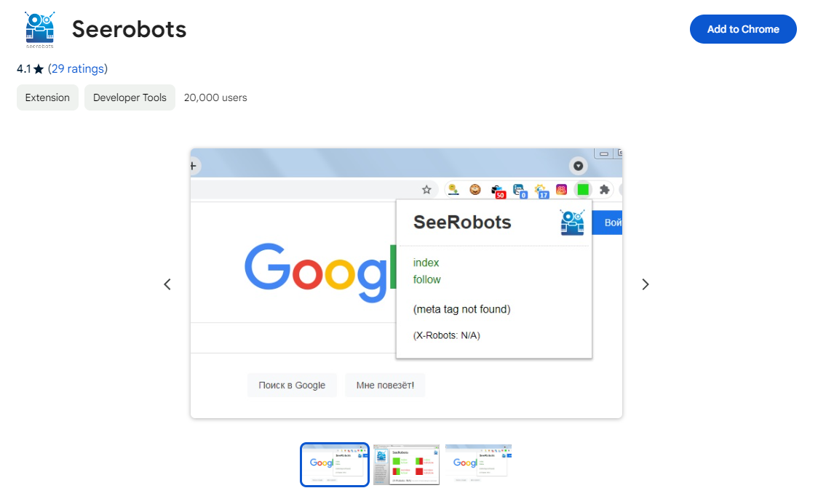Click the rating star icon beside 4.1
The width and height of the screenshot is (818, 504).
pos(39,69)
